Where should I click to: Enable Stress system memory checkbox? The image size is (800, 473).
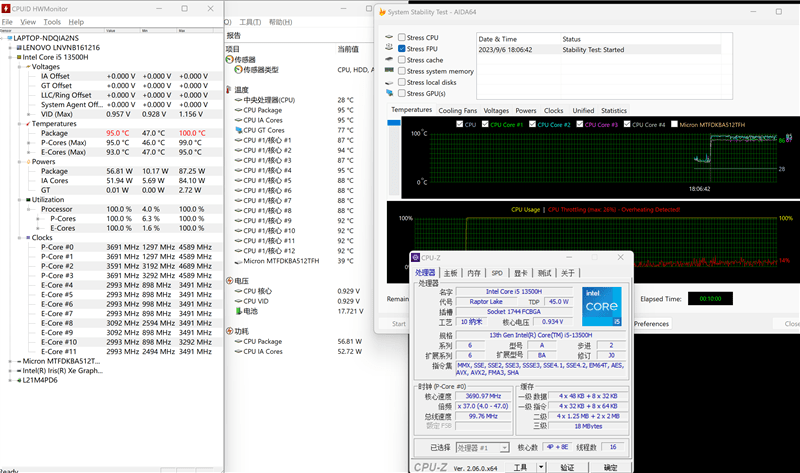coord(402,71)
